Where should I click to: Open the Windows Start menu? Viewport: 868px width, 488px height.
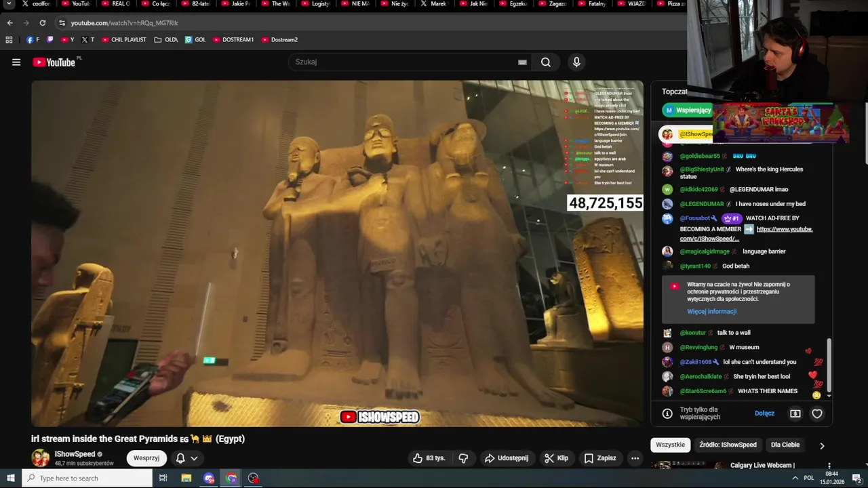[11, 479]
